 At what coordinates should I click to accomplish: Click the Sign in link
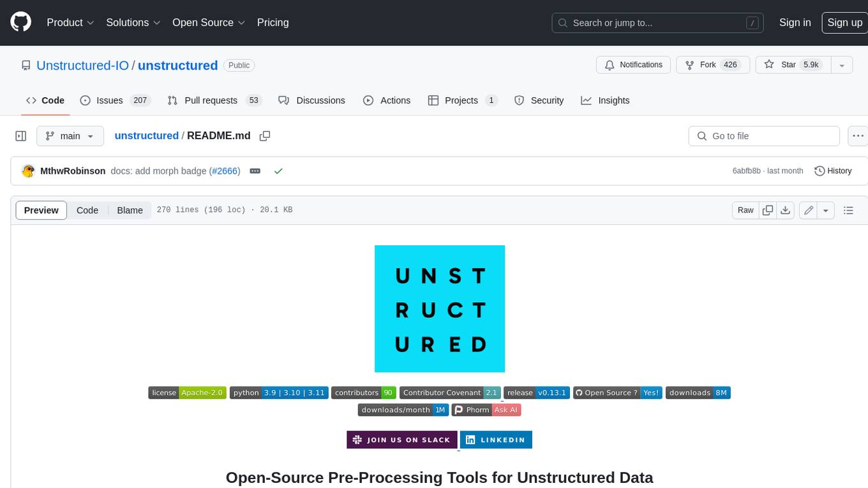click(795, 22)
